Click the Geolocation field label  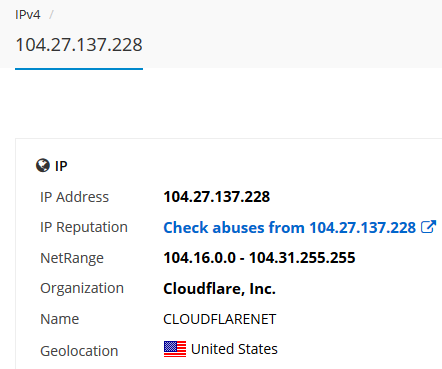[x=79, y=351]
